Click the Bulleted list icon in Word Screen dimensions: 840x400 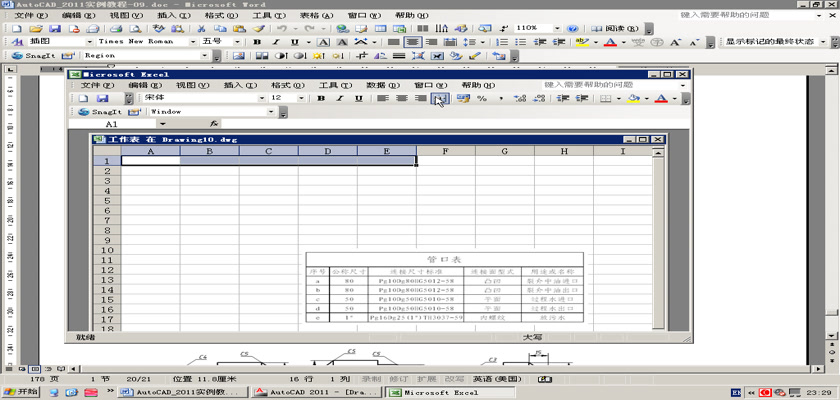(521, 42)
